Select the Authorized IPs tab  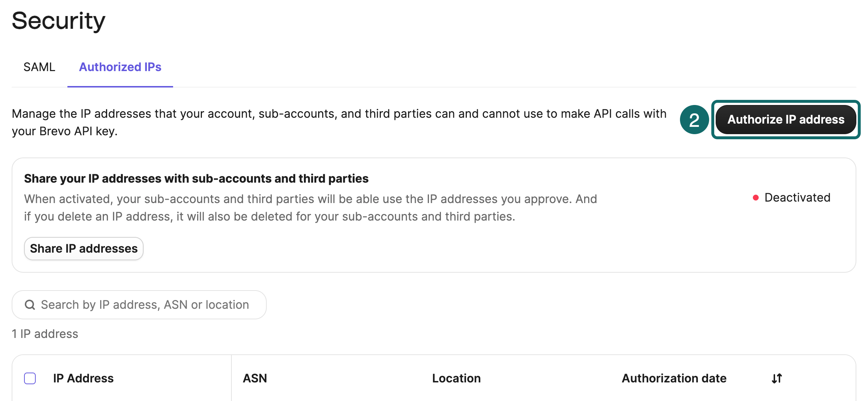[120, 67]
